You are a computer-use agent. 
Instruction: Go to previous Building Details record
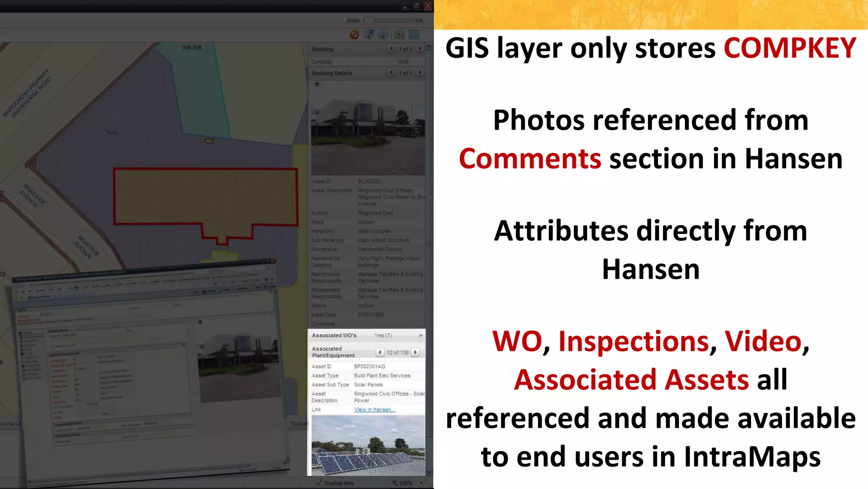point(391,73)
